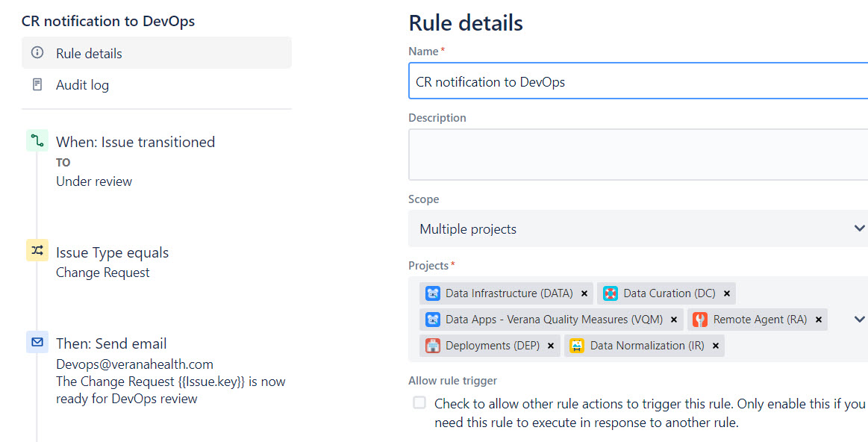The height and width of the screenshot is (442, 868).
Task: Click the Audit log document icon
Action: pyautogui.click(x=37, y=84)
